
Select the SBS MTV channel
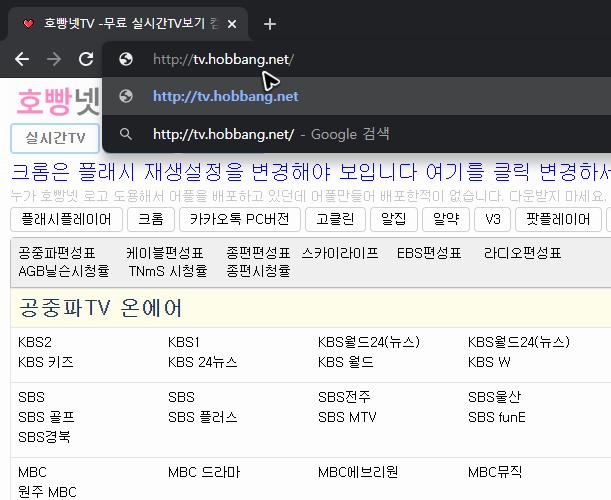coord(347,417)
